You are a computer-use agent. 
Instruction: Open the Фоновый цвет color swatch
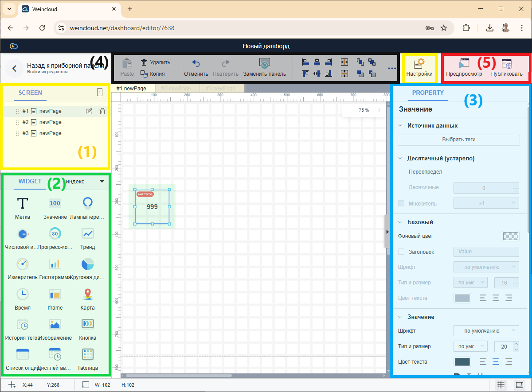[x=510, y=236]
